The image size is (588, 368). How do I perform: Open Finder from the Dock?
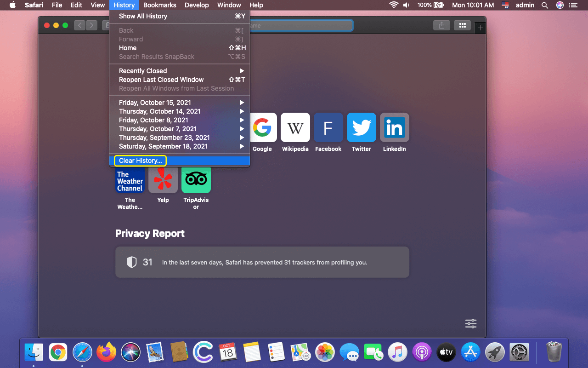pyautogui.click(x=34, y=353)
